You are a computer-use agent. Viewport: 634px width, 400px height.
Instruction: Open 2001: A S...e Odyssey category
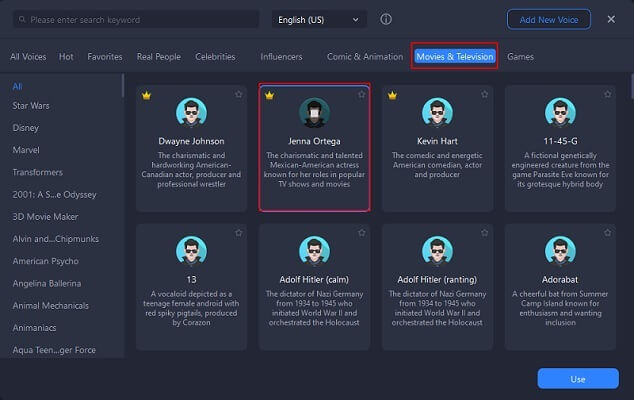coord(54,195)
